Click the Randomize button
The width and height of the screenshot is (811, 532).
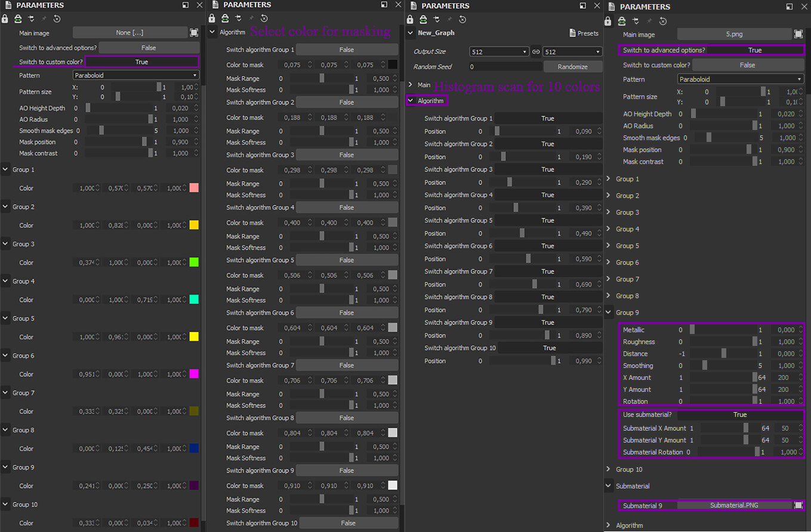click(572, 66)
